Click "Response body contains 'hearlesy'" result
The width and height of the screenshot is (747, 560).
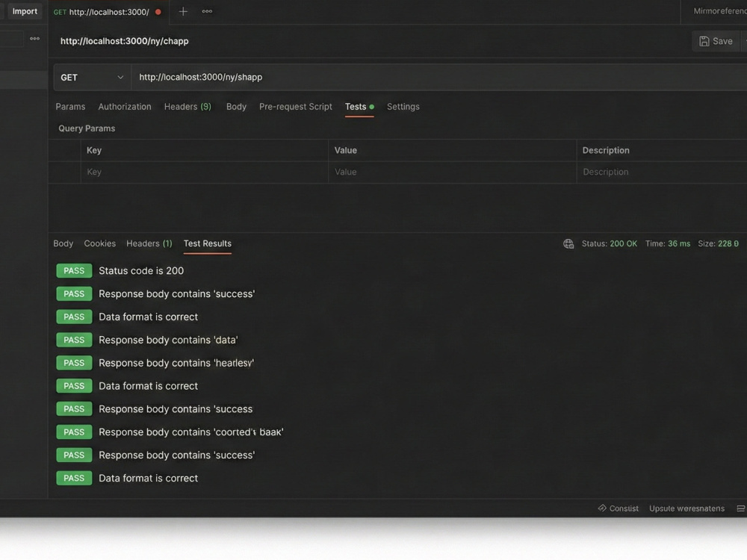click(x=176, y=363)
